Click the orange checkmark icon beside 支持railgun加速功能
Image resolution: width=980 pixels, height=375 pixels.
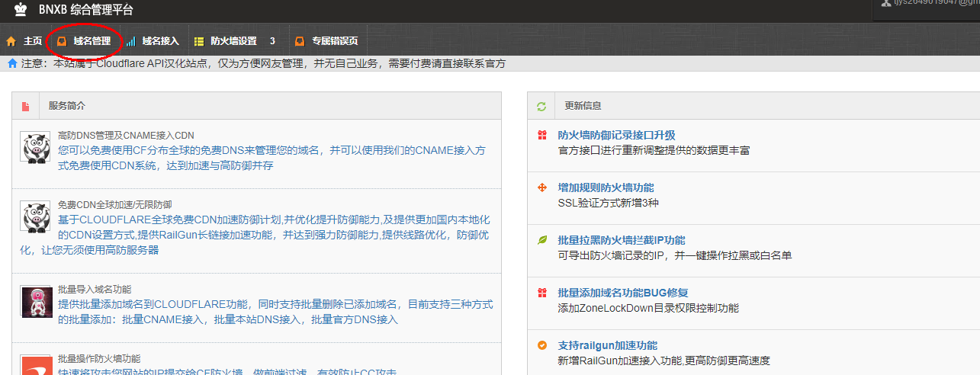pyautogui.click(x=542, y=345)
